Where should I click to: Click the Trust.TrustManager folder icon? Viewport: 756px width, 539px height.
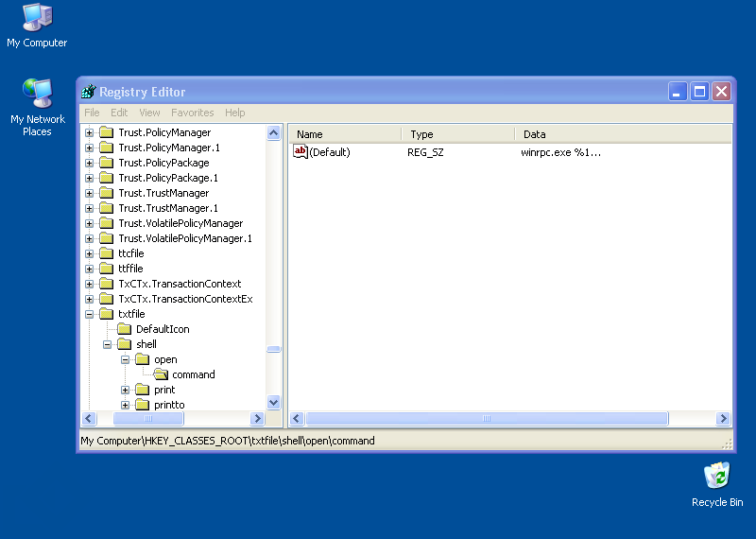(x=106, y=193)
